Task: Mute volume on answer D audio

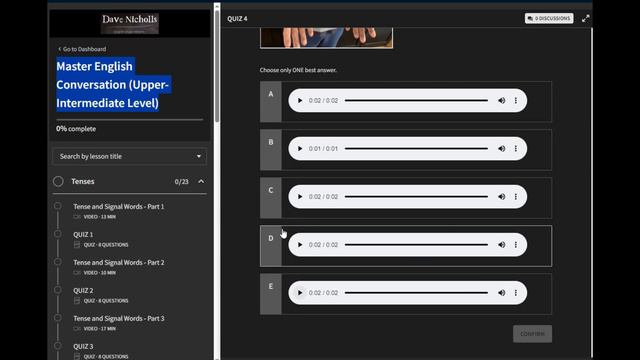Action: [x=502, y=245]
